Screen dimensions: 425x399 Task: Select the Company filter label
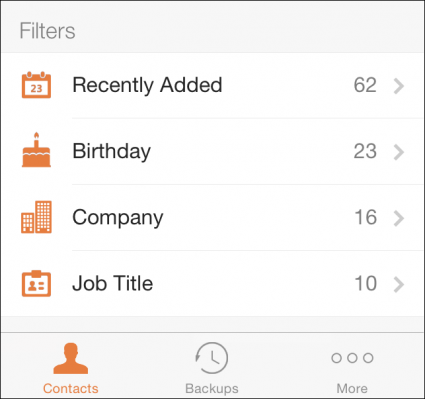[118, 218]
